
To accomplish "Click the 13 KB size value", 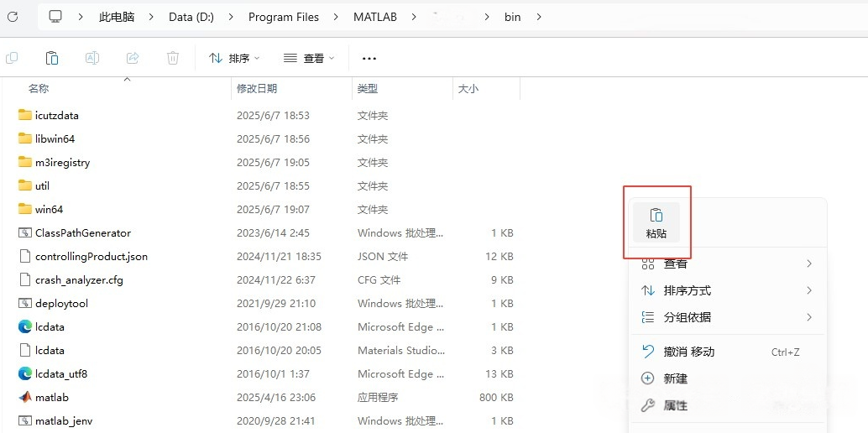I will point(499,373).
